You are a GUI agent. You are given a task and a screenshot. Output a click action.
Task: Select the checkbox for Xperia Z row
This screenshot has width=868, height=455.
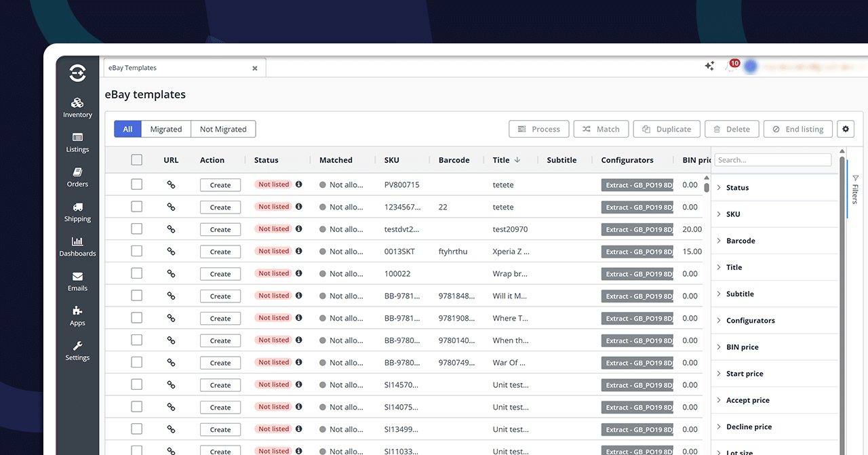point(136,252)
